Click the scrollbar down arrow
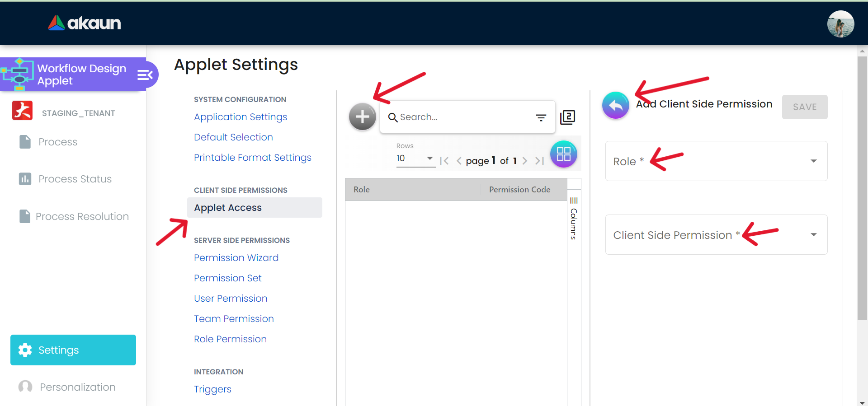 [862, 402]
